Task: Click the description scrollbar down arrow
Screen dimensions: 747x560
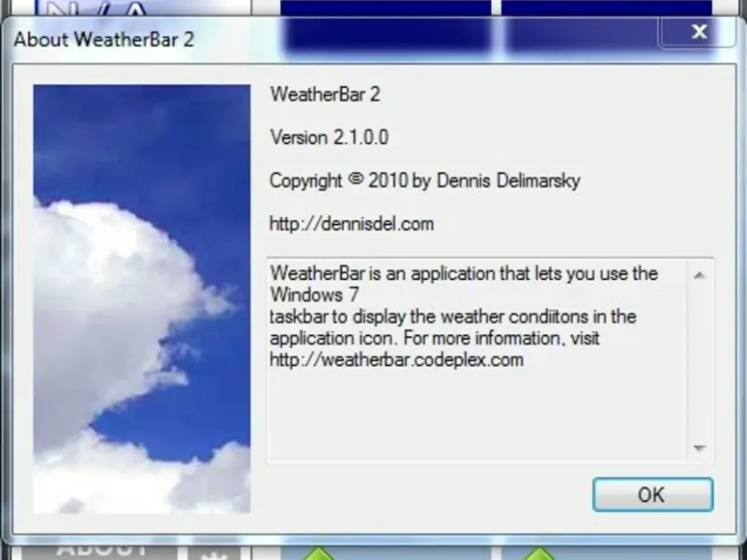Action: coord(698,448)
